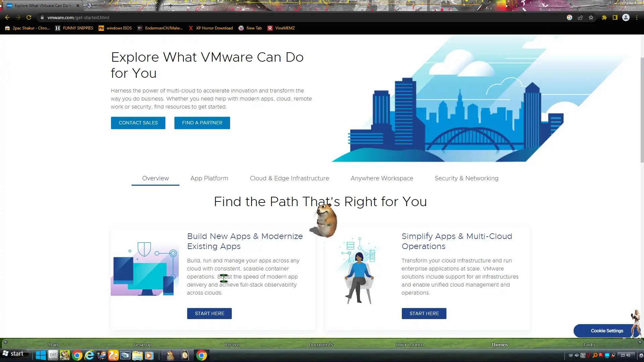This screenshot has width=644, height=362.
Task: Click the bookmark star icon
Action: pyautogui.click(x=591, y=17)
